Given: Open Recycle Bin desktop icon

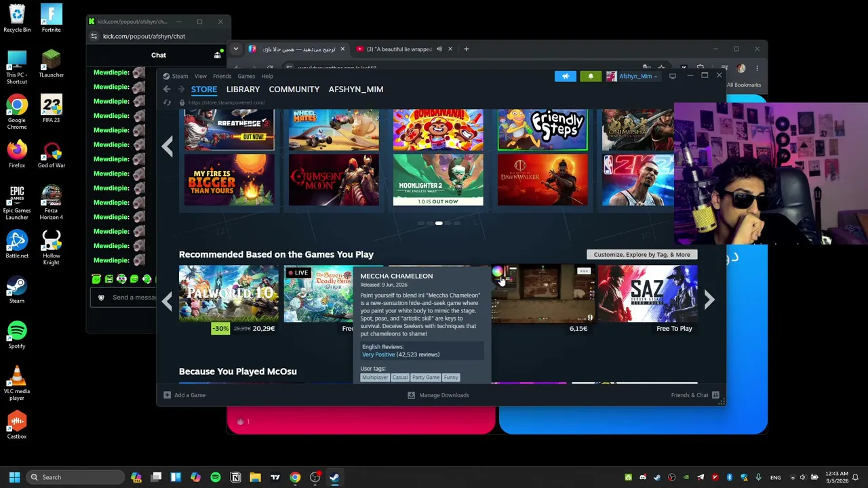Looking at the screenshot, I should point(17,18).
